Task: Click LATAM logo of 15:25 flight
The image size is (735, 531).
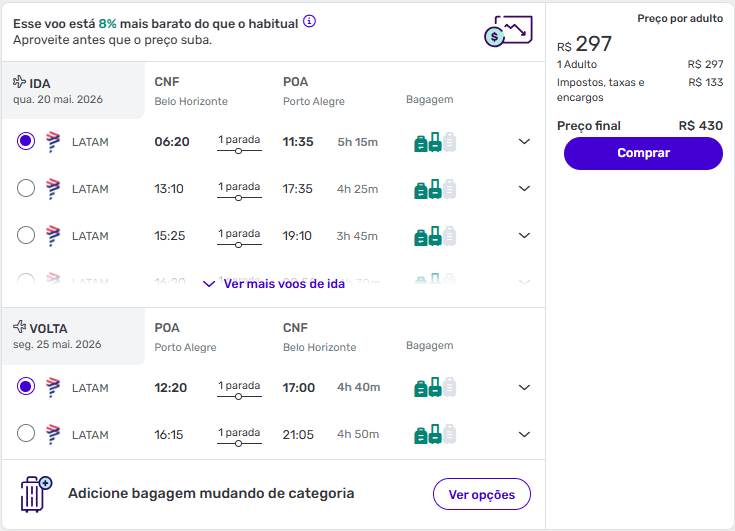Action: (x=53, y=236)
